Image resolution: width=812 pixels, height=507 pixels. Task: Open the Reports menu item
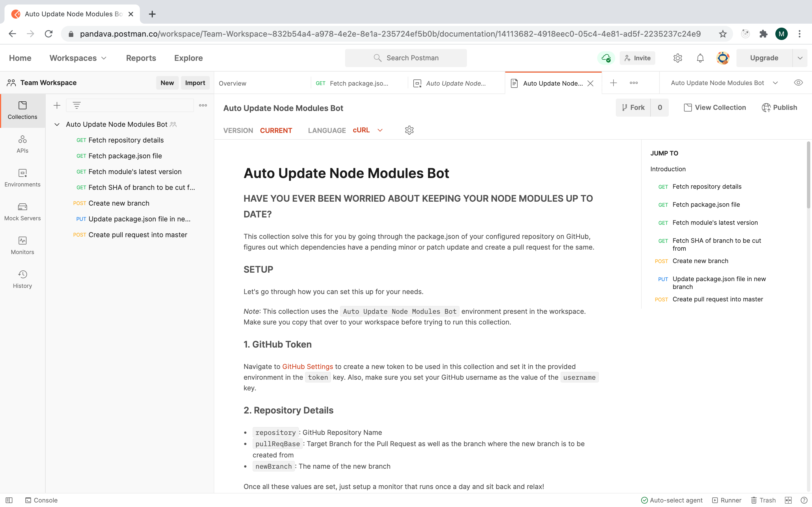pyautogui.click(x=141, y=58)
